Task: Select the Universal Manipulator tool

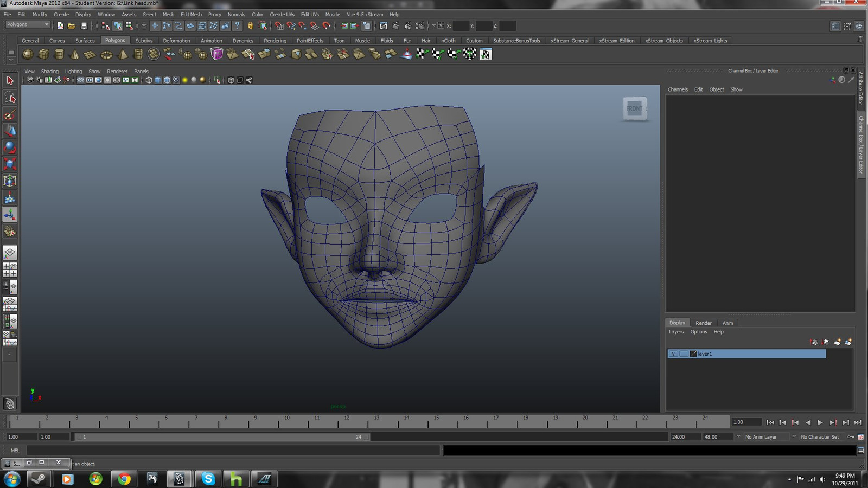Action: pos(10,181)
